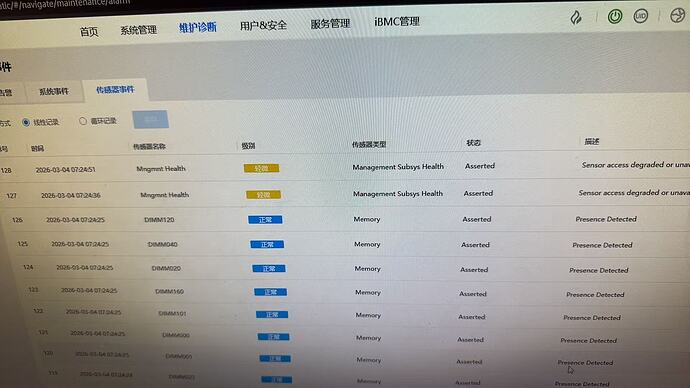Switch to the 系统事件 tab

tap(54, 92)
